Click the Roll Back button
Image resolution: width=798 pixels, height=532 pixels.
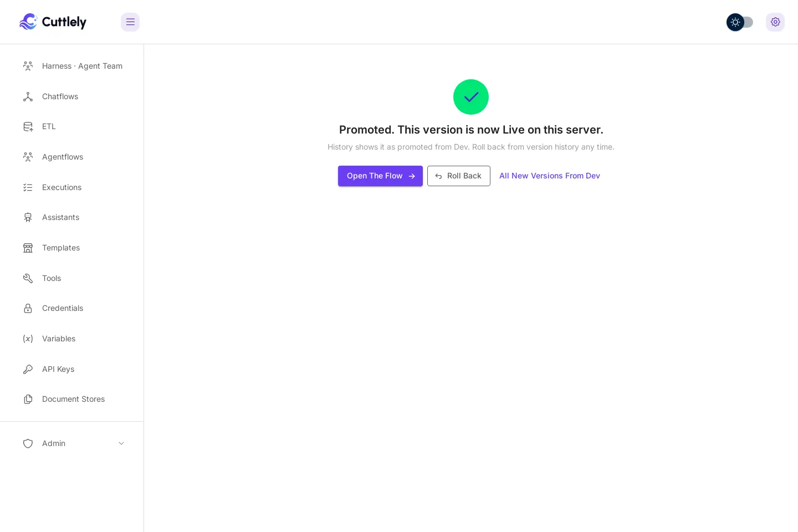pyautogui.click(x=459, y=176)
